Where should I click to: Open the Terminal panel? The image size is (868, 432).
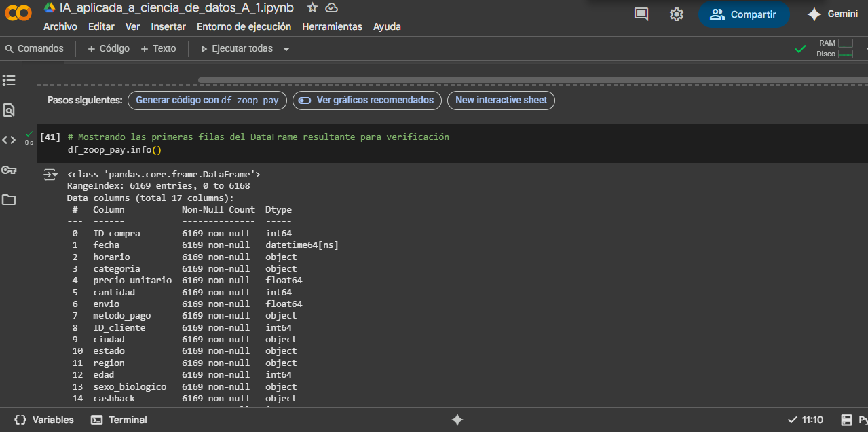point(119,420)
